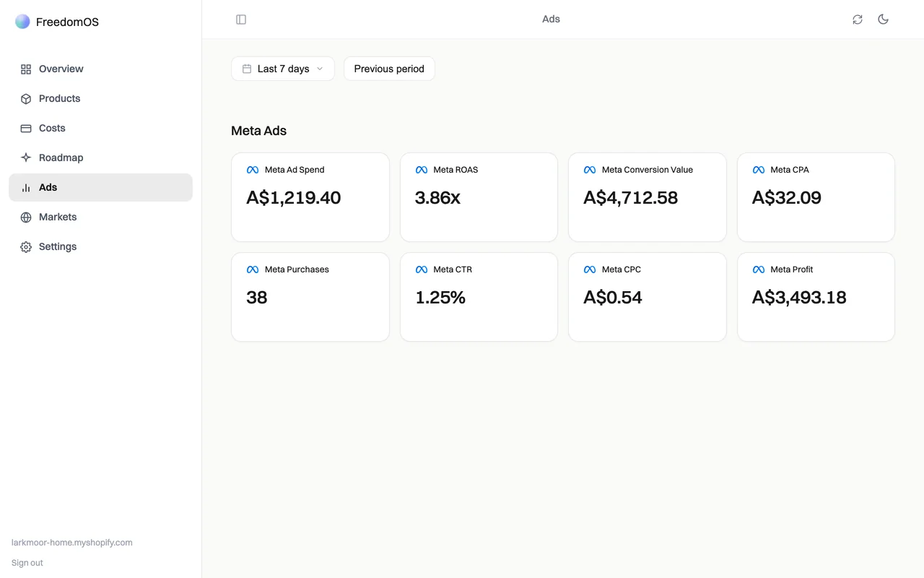Click the refresh data icon
This screenshot has width=924, height=578.
click(858, 20)
